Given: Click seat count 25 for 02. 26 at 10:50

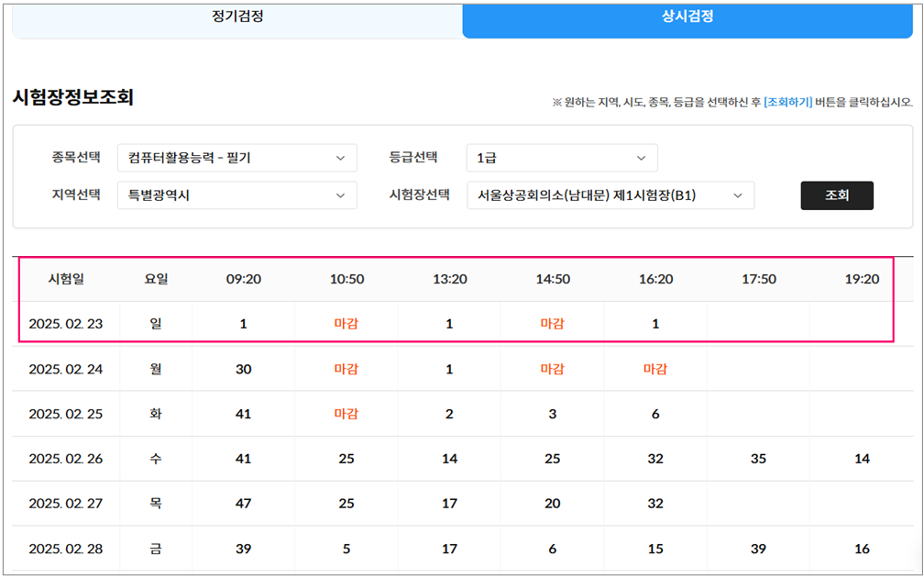Looking at the screenshot, I should 346,459.
